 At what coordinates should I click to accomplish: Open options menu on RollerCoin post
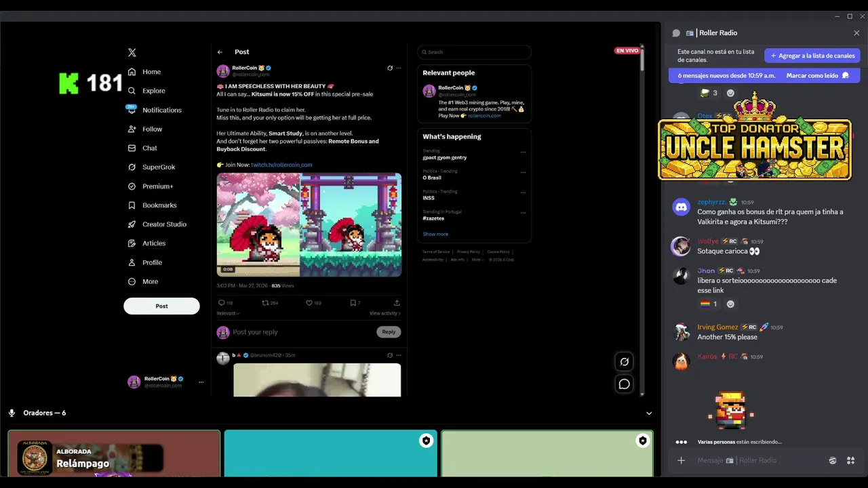tap(399, 68)
